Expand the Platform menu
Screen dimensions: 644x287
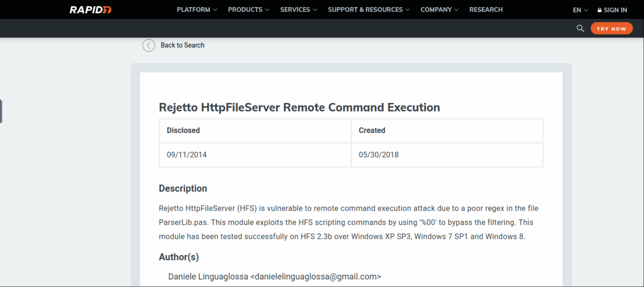point(197,9)
